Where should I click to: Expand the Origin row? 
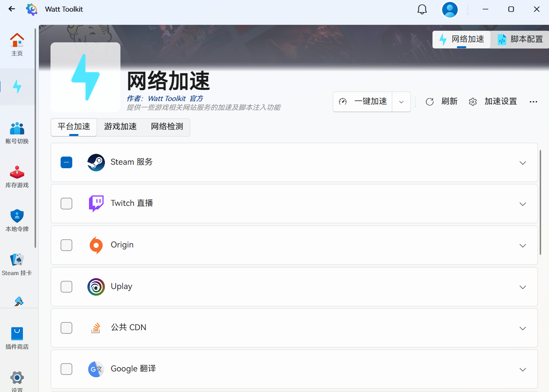click(x=523, y=246)
